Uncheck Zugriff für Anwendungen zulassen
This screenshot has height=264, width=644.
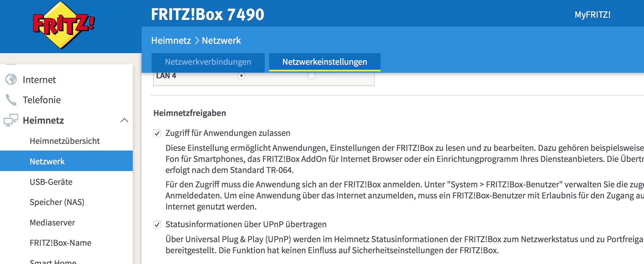157,133
